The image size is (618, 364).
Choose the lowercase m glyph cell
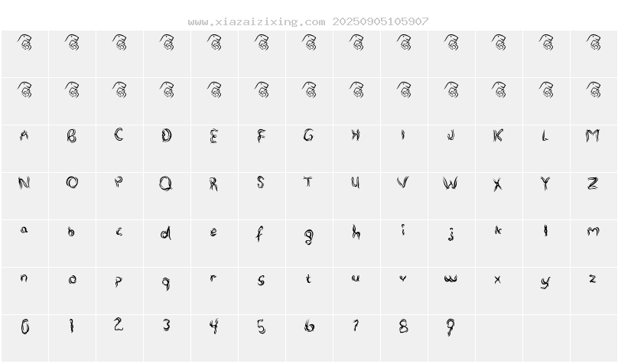(593, 230)
